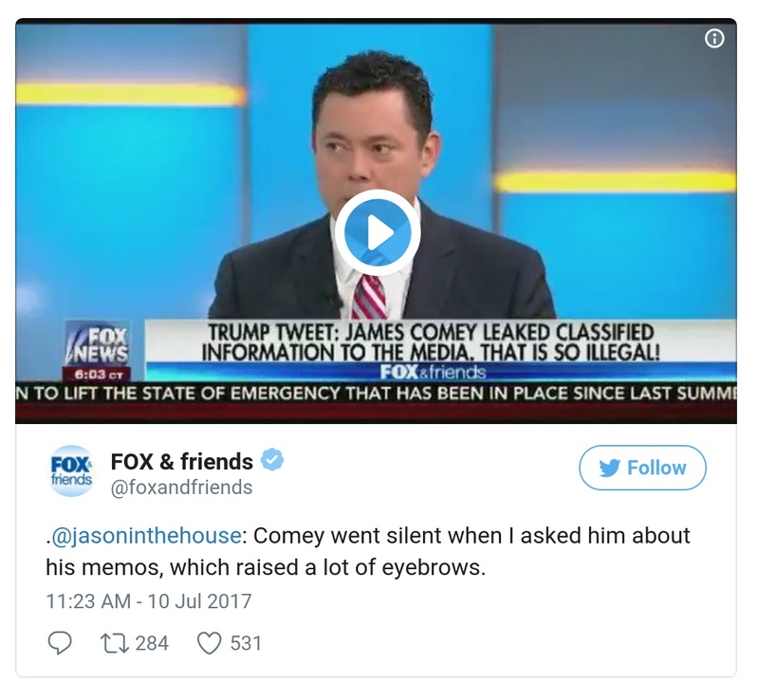Viewport: 758px width, 700px height.
Task: Select the FOX & friends display name
Action: click(181, 462)
